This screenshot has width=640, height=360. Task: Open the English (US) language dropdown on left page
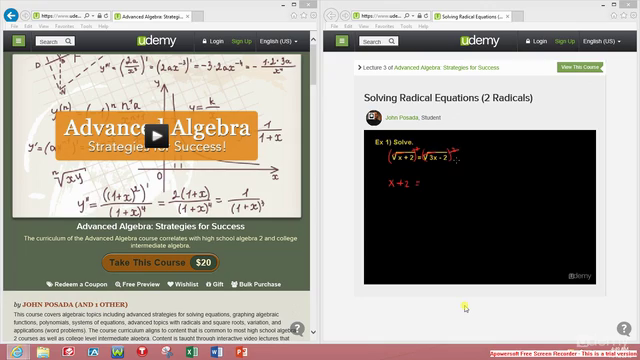pos(279,41)
